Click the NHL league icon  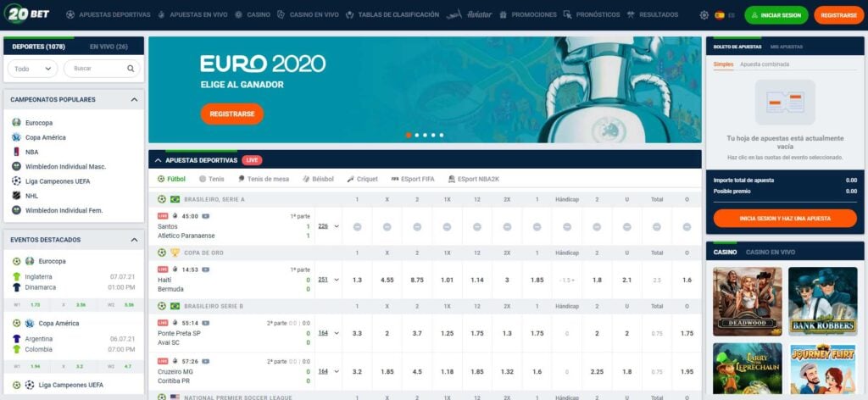click(x=16, y=195)
